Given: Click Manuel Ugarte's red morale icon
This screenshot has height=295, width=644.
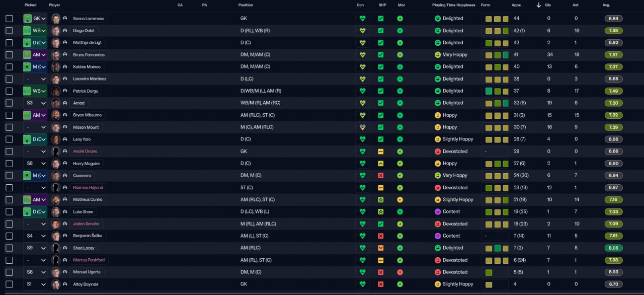Looking at the screenshot, I should coord(400,272).
